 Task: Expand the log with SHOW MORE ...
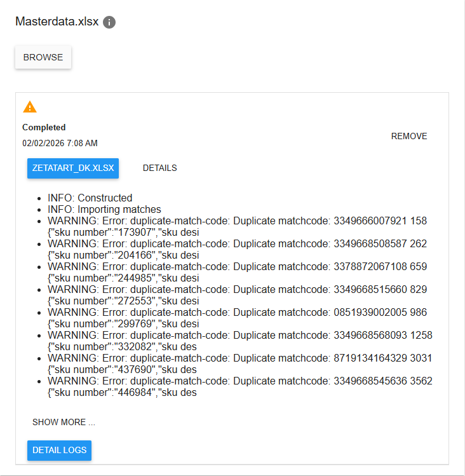click(x=64, y=422)
